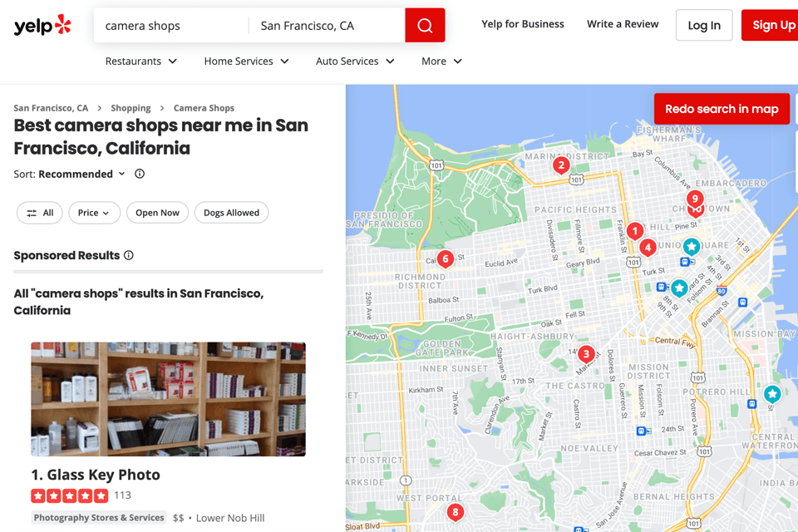This screenshot has width=798, height=532.
Task: Expand the Restaurants menu
Action: 141,61
